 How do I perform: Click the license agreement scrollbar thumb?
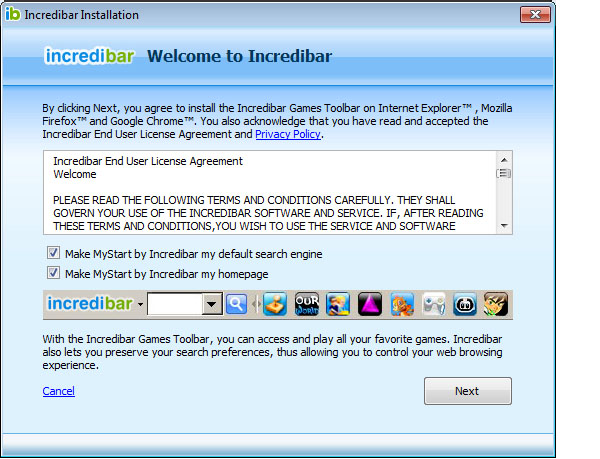504,173
